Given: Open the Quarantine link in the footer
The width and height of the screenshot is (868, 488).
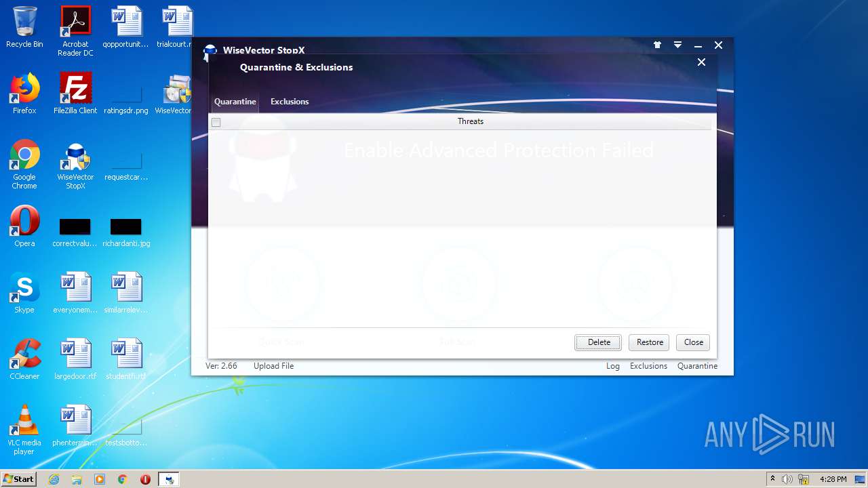Looking at the screenshot, I should click(x=697, y=366).
